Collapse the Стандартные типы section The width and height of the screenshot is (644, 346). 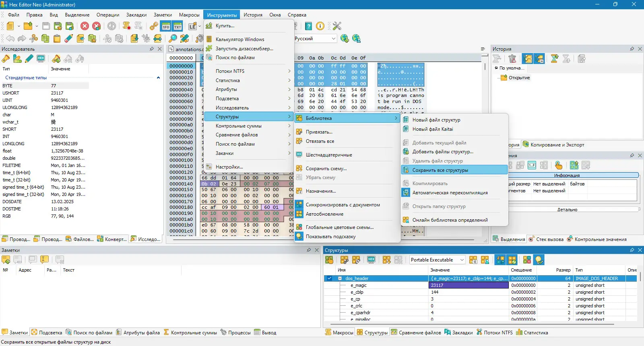point(158,78)
